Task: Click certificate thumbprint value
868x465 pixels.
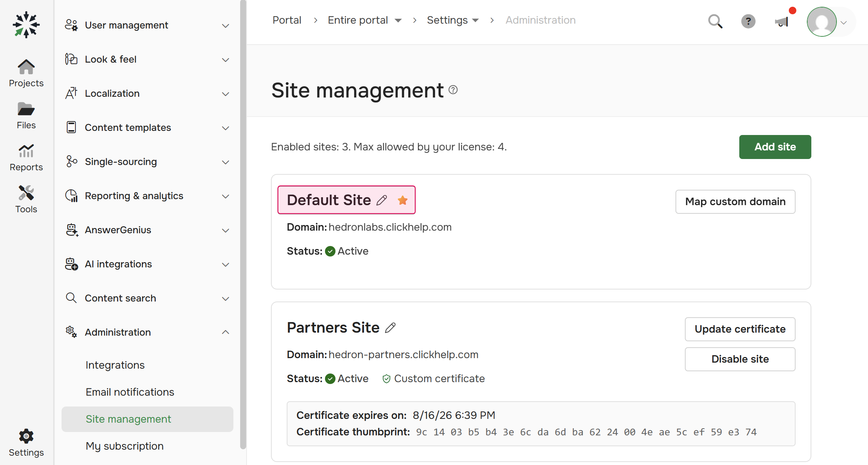Action: point(586,432)
